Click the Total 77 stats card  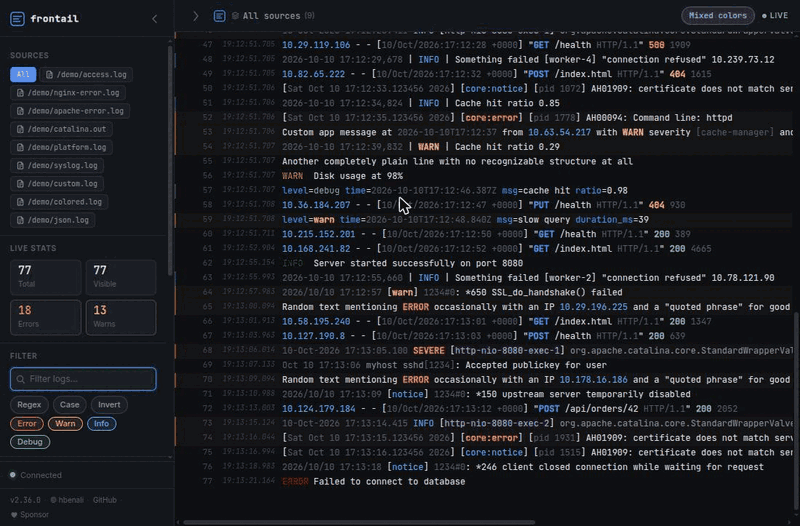[x=45, y=278]
